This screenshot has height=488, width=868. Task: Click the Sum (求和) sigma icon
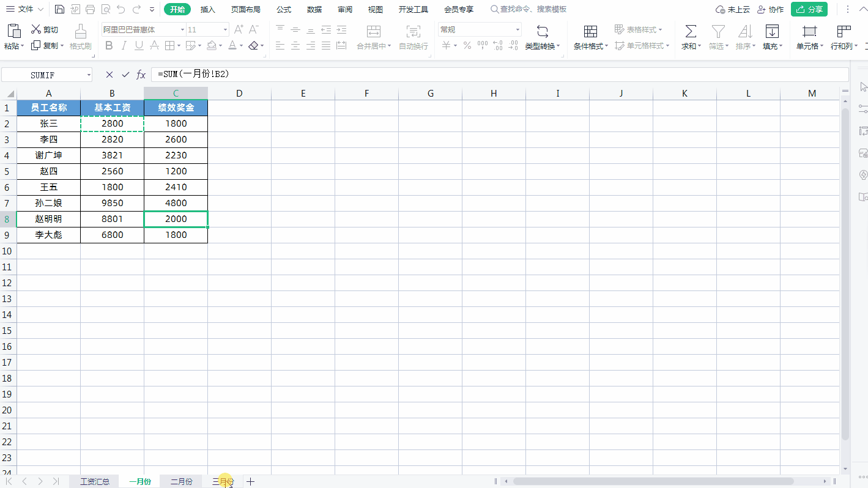691,32
